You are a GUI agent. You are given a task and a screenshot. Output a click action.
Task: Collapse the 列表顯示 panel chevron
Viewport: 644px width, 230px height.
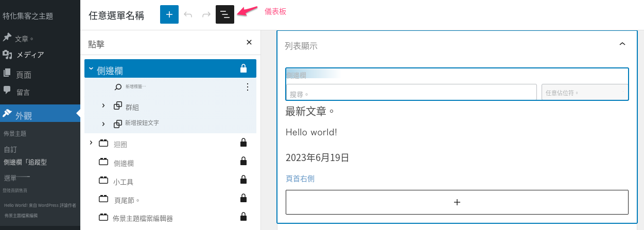[622, 44]
